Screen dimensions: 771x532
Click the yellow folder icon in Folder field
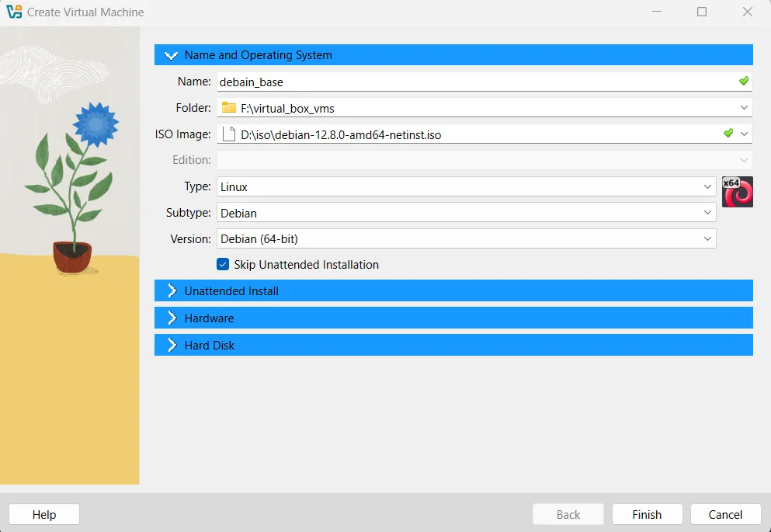[x=228, y=108]
